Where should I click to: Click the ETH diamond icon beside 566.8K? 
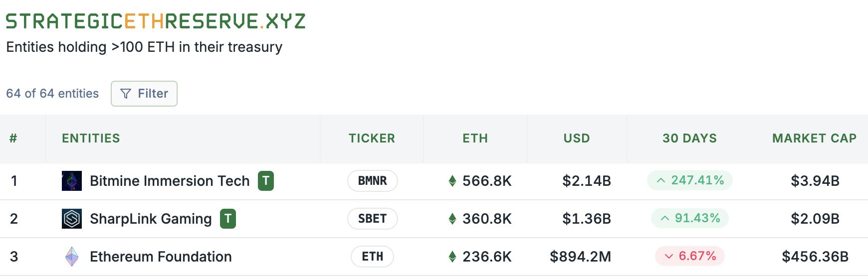(x=452, y=181)
